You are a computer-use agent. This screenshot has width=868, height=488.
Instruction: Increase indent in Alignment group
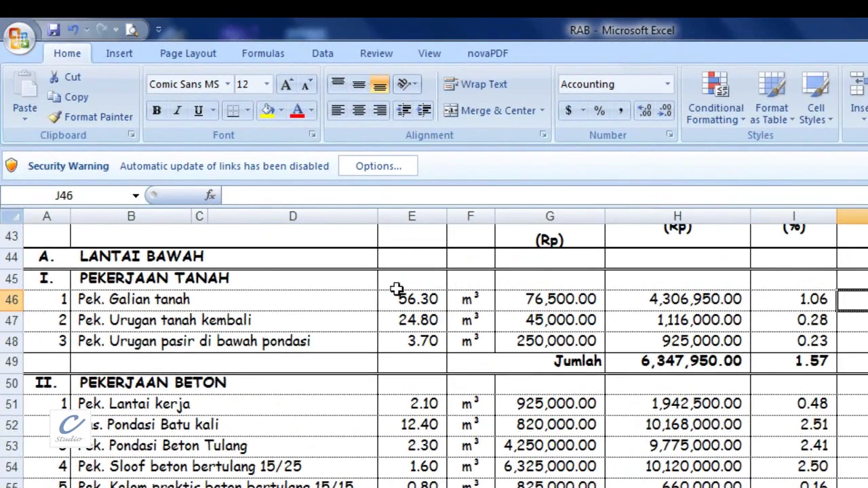coord(424,110)
